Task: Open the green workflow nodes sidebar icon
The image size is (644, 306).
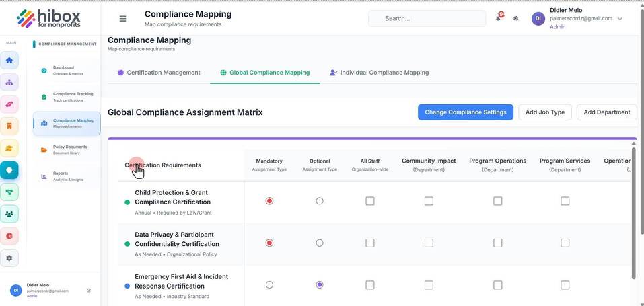Action: point(9,192)
